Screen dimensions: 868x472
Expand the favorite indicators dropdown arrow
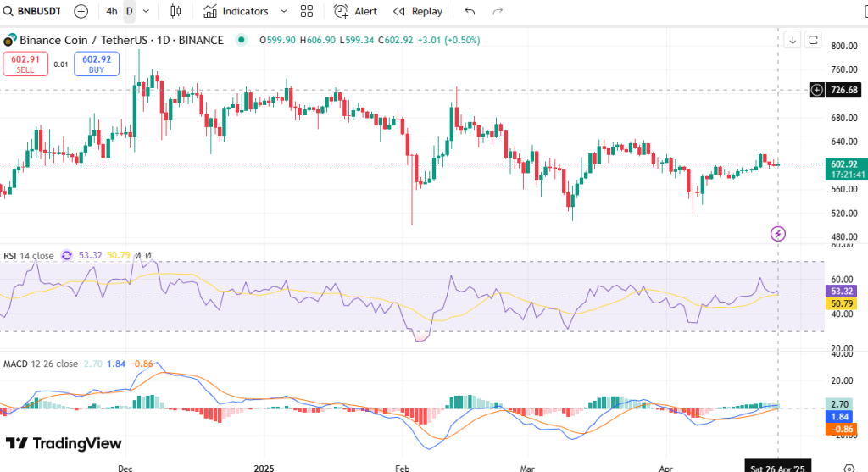[284, 11]
